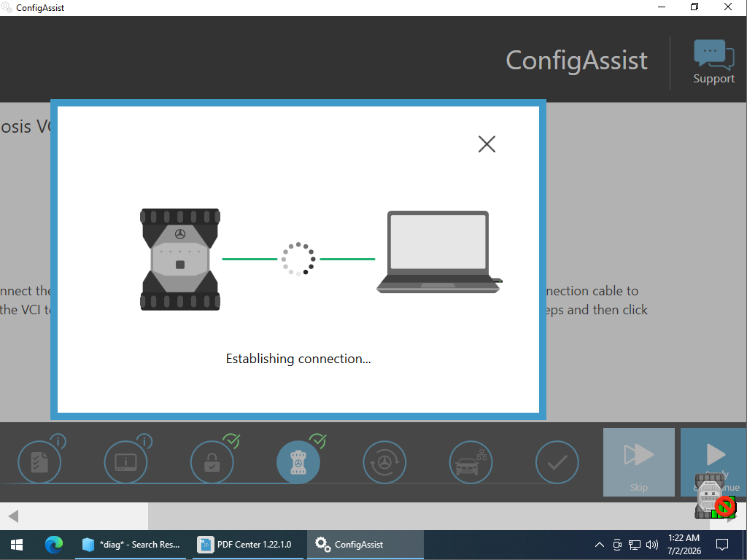Click the ConfigAssist heading text
The image size is (747, 560).
[x=576, y=61]
